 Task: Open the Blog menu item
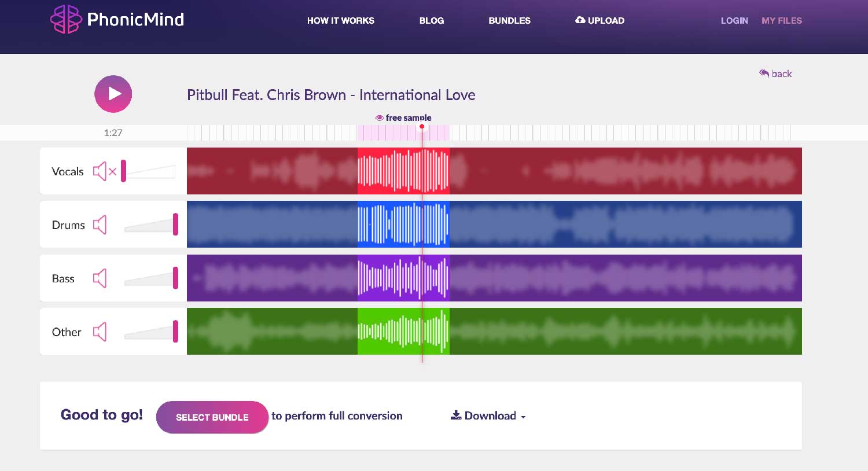(x=431, y=21)
